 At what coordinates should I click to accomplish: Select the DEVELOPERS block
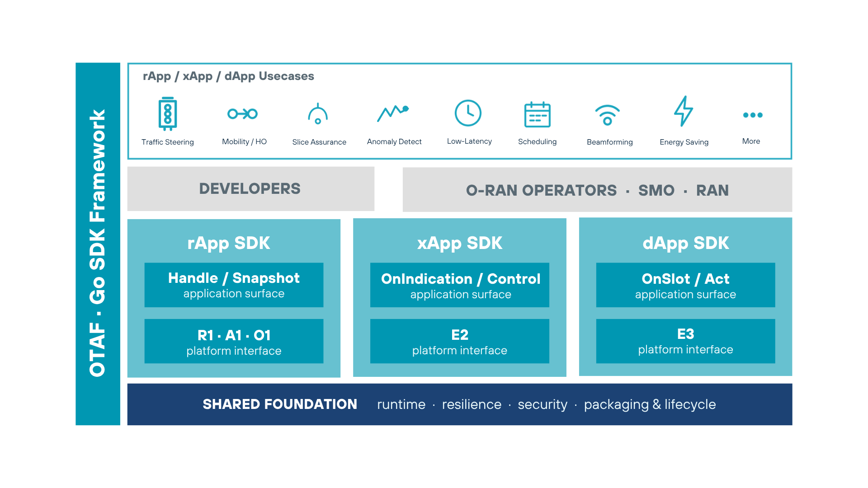pos(251,189)
